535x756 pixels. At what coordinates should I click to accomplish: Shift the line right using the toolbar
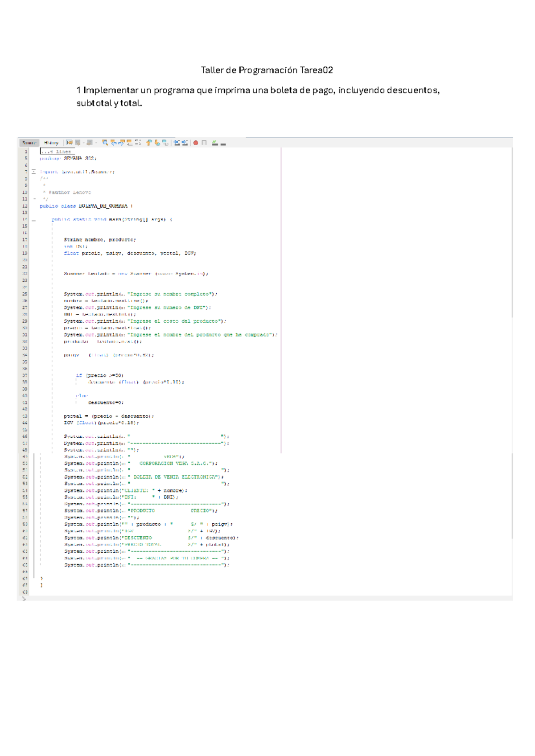click(185, 143)
